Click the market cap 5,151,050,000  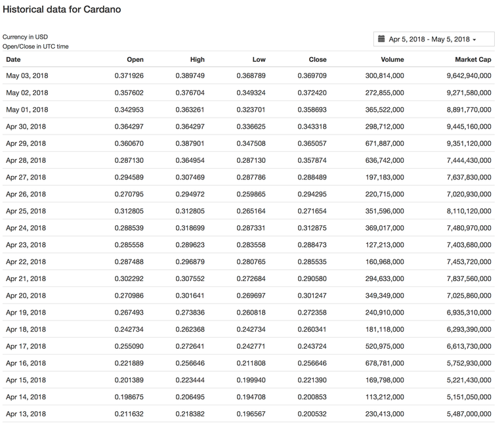[x=469, y=397]
